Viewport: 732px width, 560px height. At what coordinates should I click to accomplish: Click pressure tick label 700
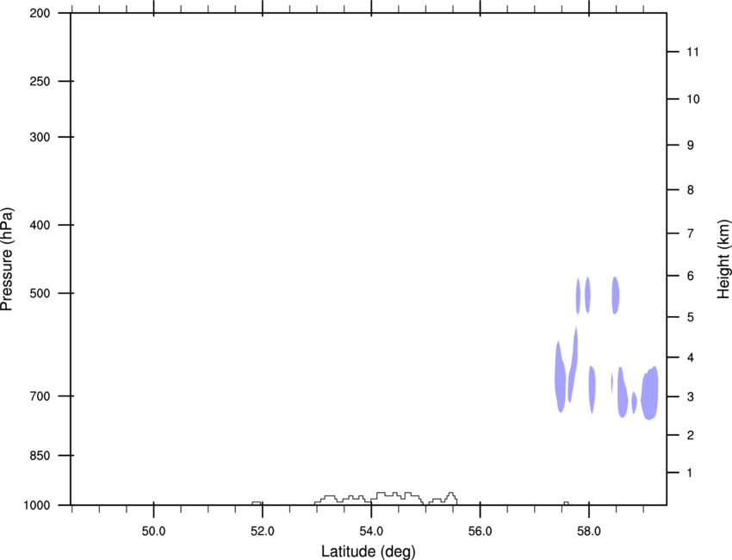coord(40,396)
